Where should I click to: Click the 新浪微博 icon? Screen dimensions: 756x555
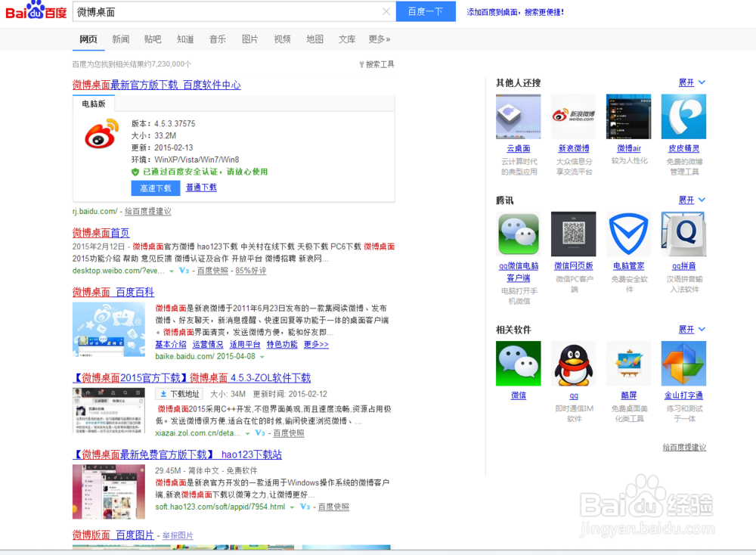pyautogui.click(x=573, y=116)
